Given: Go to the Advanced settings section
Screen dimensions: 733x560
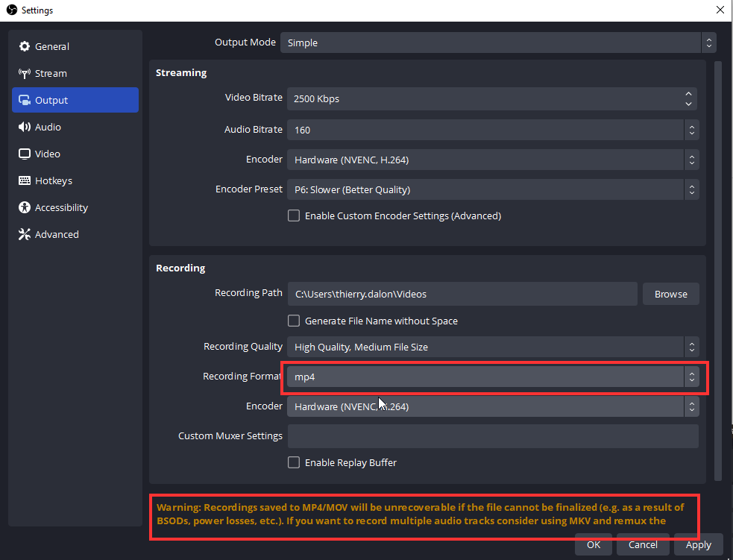Looking at the screenshot, I should pyautogui.click(x=75, y=234).
